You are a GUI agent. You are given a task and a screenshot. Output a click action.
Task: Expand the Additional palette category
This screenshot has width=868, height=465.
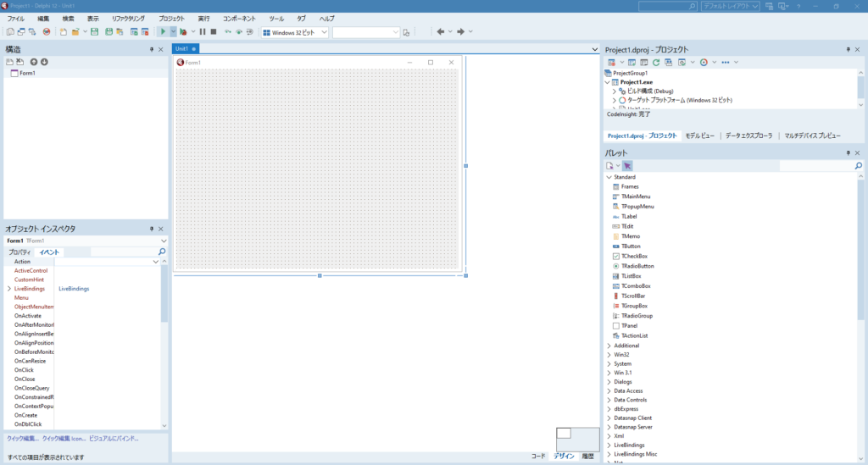(609, 346)
